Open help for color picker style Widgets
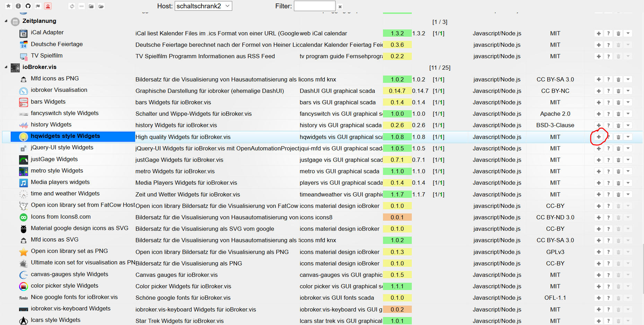 pos(608,287)
